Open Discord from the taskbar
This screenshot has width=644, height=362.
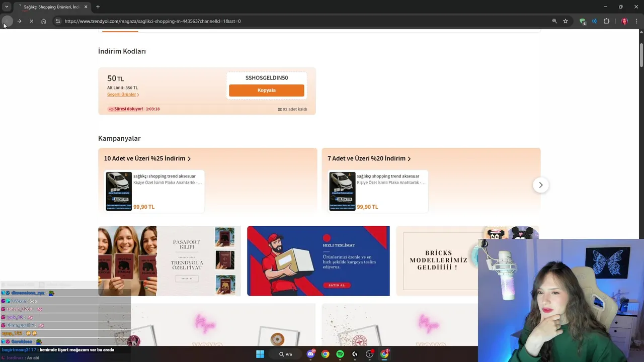(x=310, y=354)
